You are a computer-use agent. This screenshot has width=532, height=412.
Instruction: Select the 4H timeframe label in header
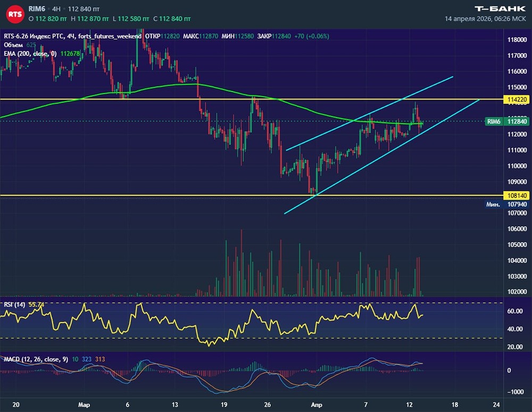(56, 9)
